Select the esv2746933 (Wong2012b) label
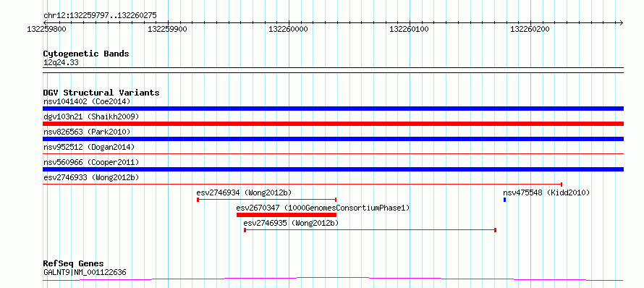The height and width of the screenshot is (288, 644). [91, 177]
